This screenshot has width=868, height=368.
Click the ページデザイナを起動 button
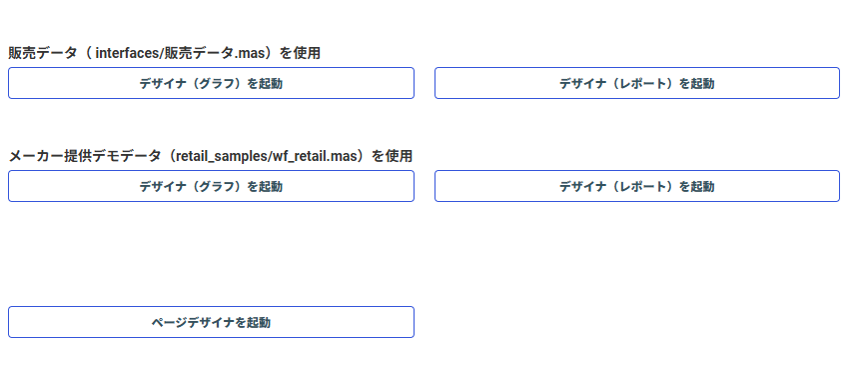(211, 322)
